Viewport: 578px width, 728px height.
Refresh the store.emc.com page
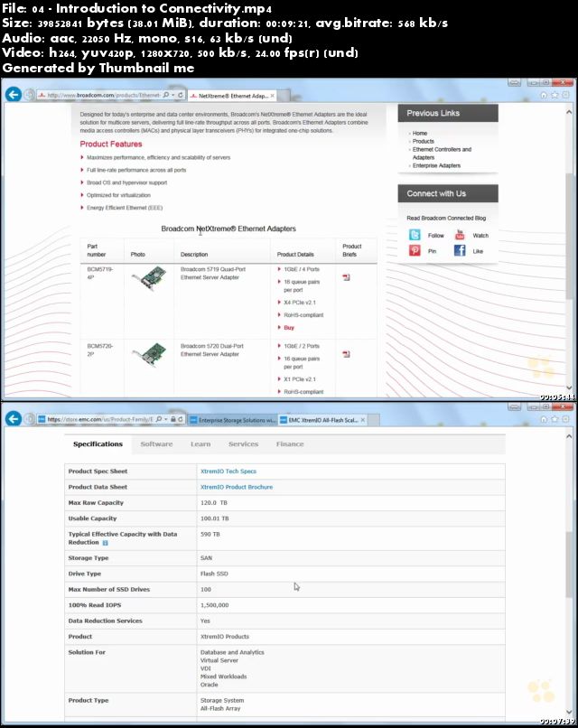(x=181, y=419)
